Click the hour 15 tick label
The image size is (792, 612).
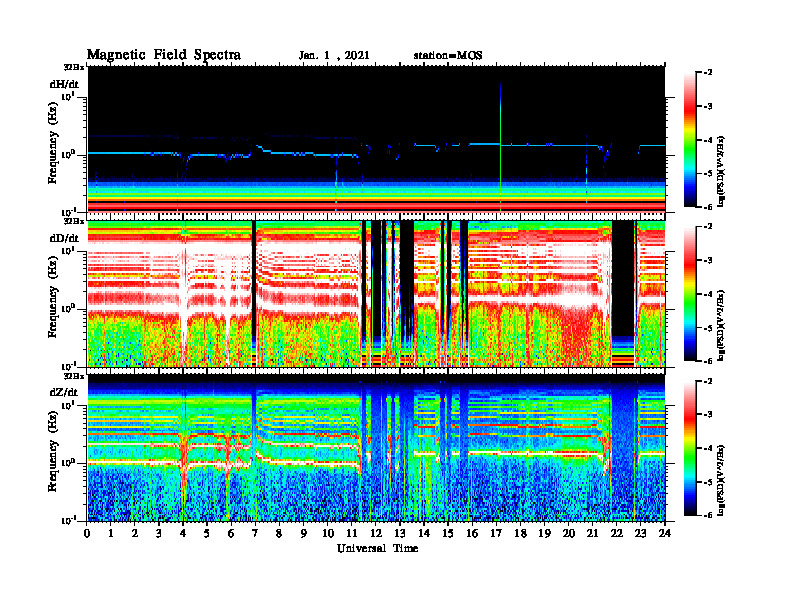[448, 534]
